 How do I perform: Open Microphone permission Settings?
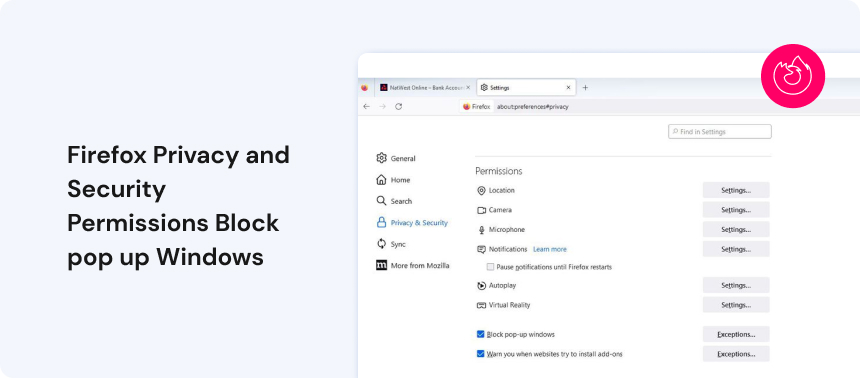(736, 230)
